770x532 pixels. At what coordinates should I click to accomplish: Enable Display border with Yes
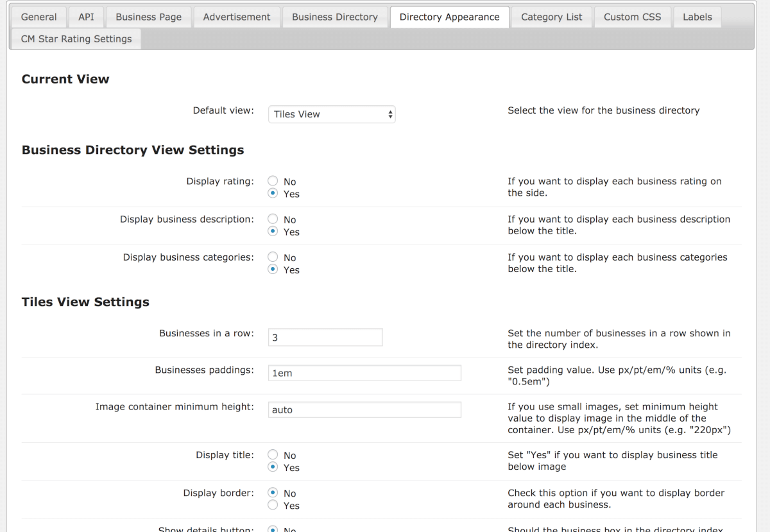(273, 506)
